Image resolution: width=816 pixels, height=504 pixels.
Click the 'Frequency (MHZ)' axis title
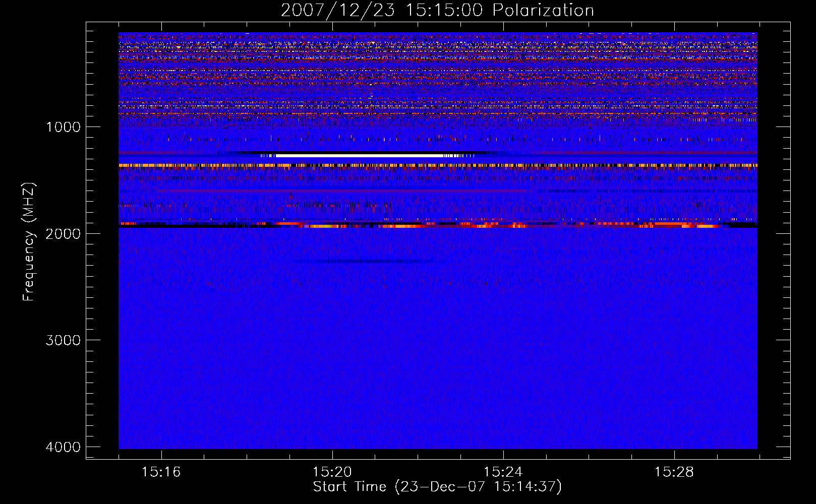[x=29, y=242]
